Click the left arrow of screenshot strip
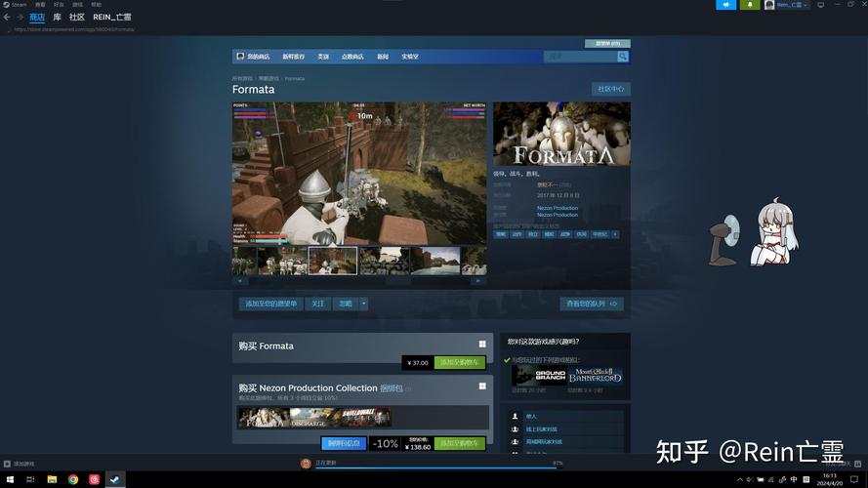Image resolution: width=868 pixels, height=488 pixels. [x=239, y=281]
